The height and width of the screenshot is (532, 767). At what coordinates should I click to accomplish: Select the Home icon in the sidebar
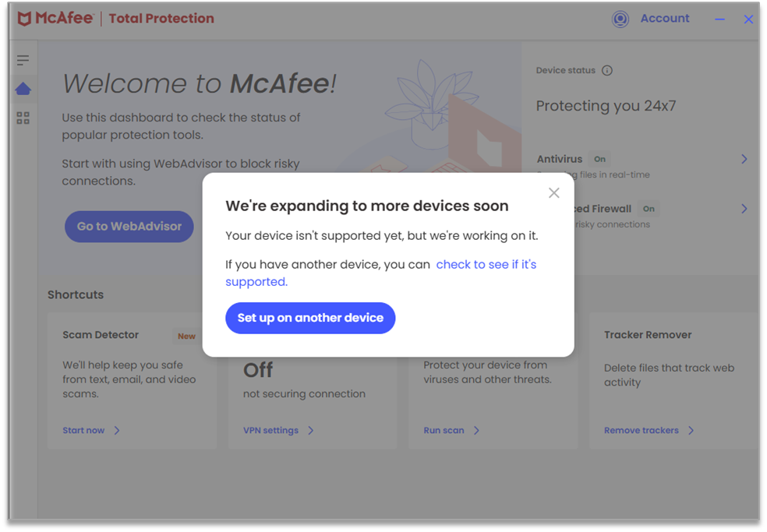tap(23, 88)
